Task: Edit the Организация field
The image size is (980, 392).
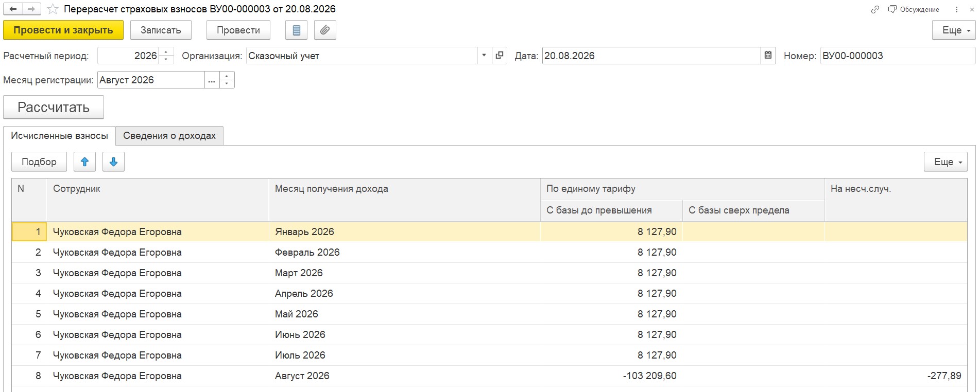Action: point(362,56)
